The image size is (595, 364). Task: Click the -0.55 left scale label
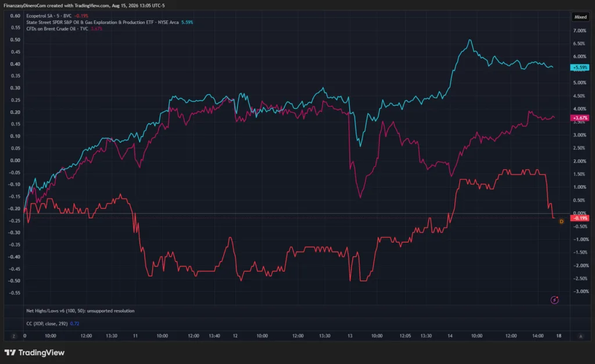pos(15,293)
